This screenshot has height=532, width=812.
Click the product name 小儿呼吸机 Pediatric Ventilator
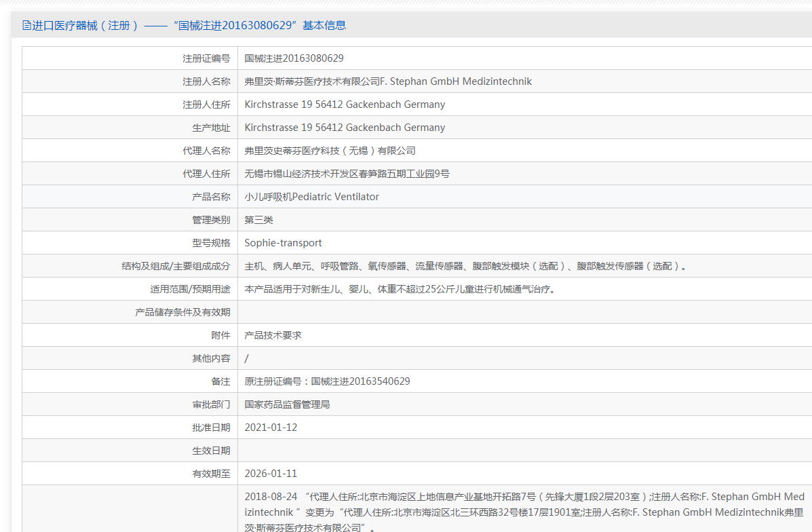[x=311, y=197]
